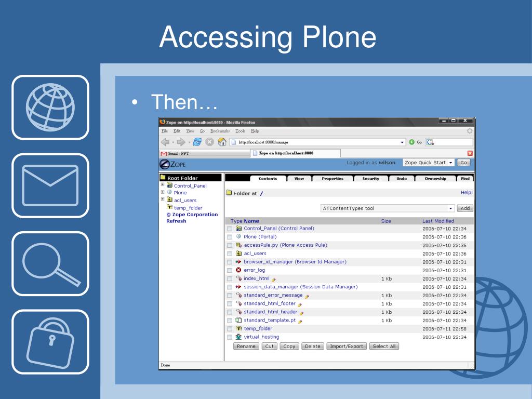Open the Zope Quick Start dropdown

tap(429, 163)
